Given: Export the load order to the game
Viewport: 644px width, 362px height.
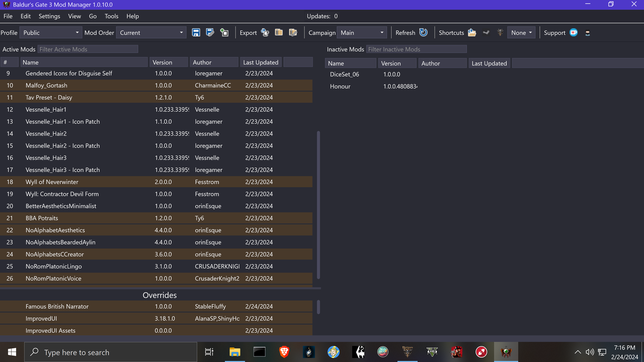Looking at the screenshot, I should point(265,33).
